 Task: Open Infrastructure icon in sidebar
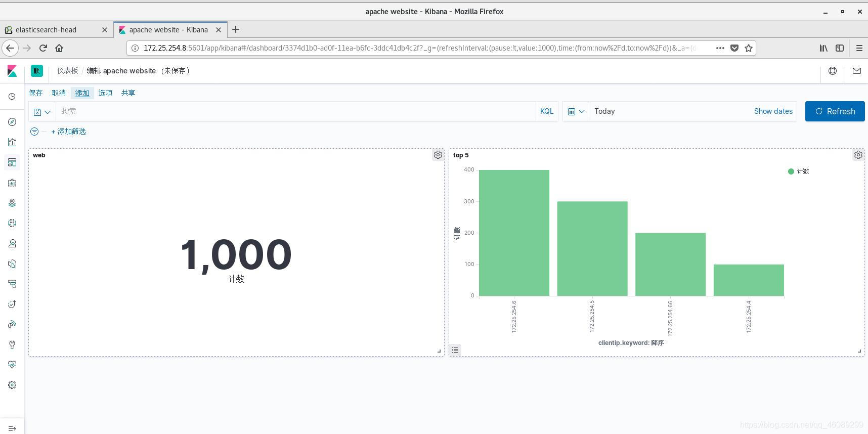coord(12,243)
